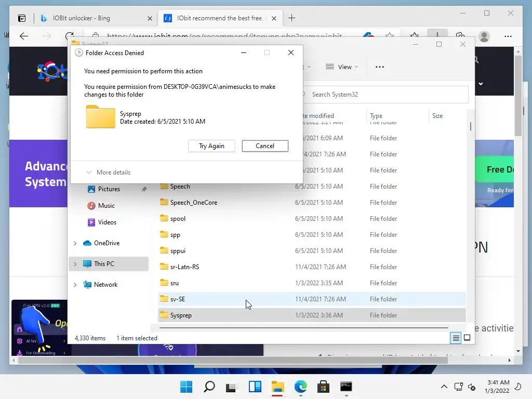Click the Edge page horizontal scrollbar
This screenshot has height=399, width=532.
click(233, 361)
